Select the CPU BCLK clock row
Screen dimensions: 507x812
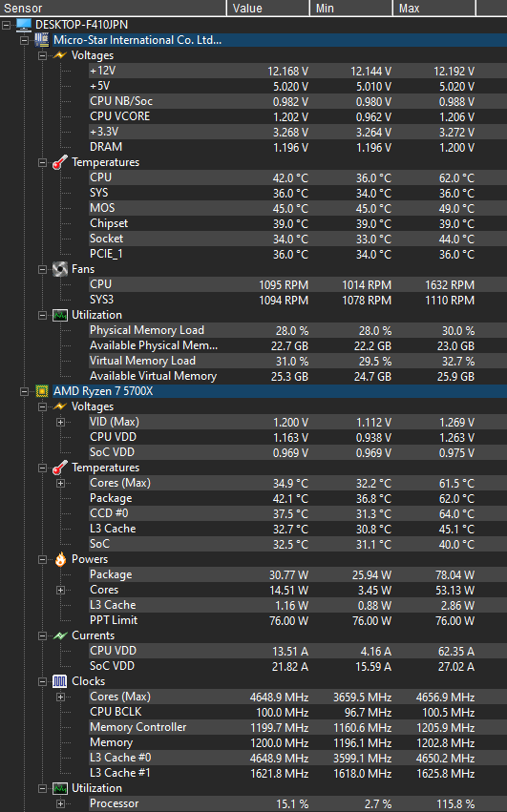[x=298, y=712]
